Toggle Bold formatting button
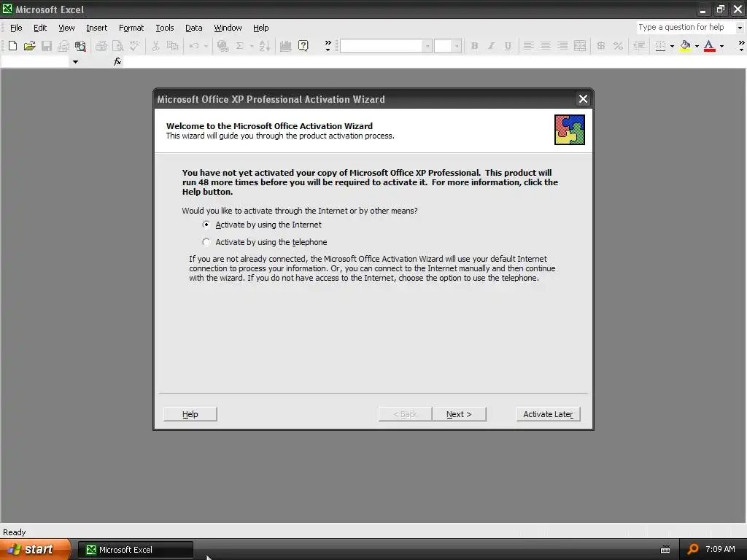 pos(474,46)
